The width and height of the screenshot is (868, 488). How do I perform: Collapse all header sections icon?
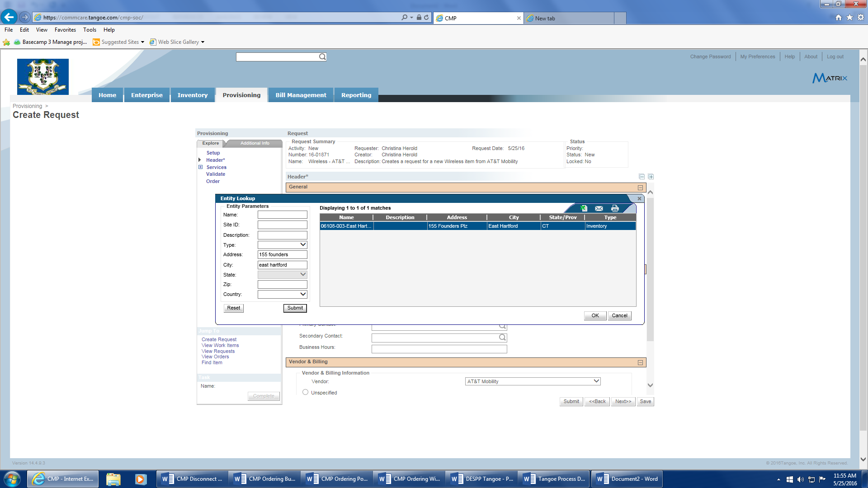click(x=642, y=177)
